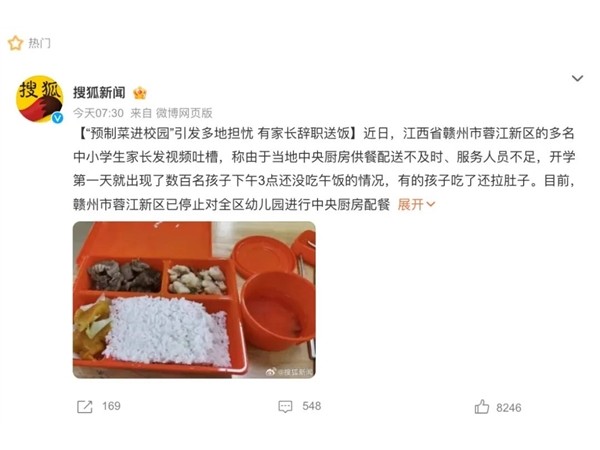Open comments via the speech bubble icon
Image resolution: width=600 pixels, height=450 pixels.
285,406
